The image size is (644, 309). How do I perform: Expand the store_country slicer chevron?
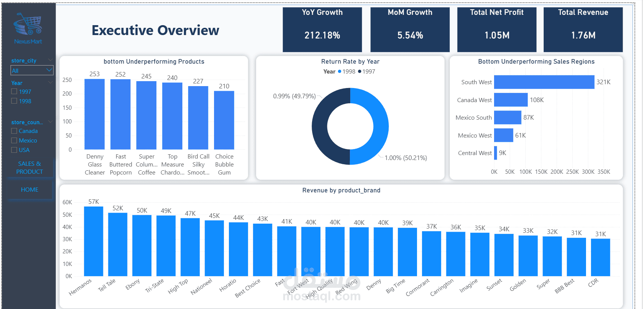click(50, 122)
